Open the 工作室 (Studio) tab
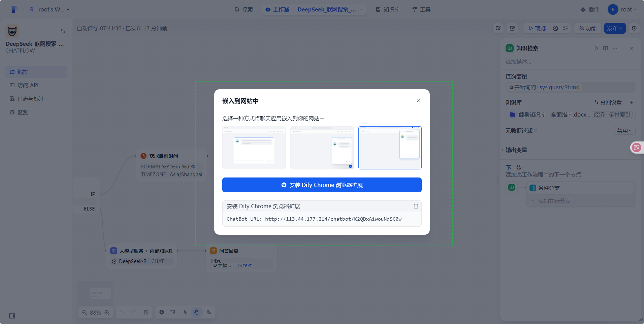Image resolution: width=644 pixels, height=324 pixels. click(x=277, y=9)
